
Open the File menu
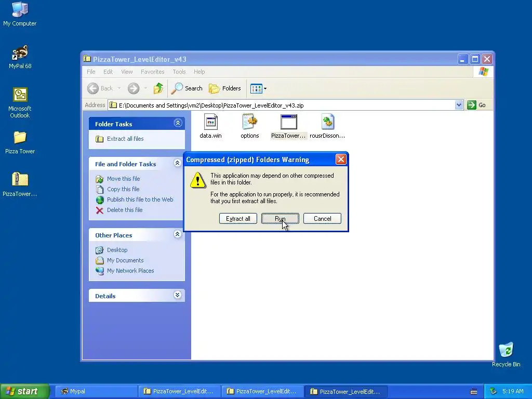(x=91, y=72)
